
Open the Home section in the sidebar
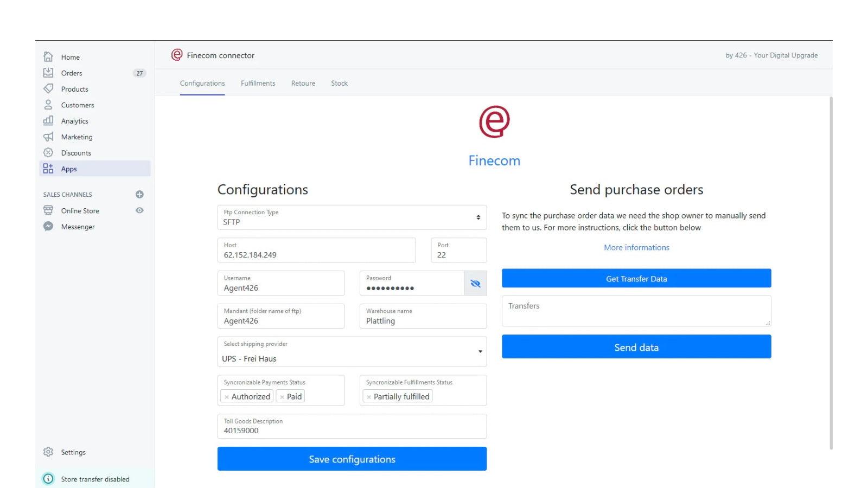[x=48, y=56]
